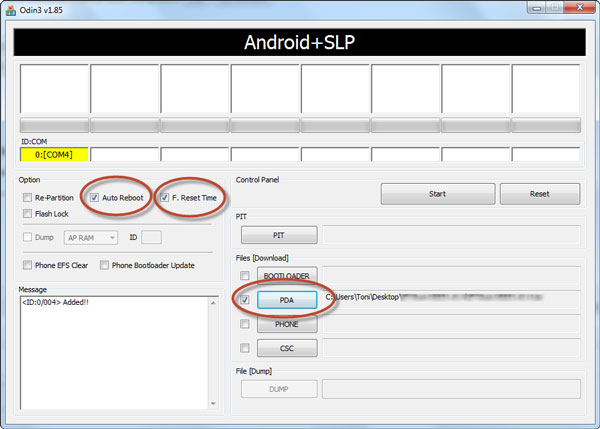The width and height of the screenshot is (600, 429).
Task: Click the PHONE file button
Action: pyautogui.click(x=285, y=324)
